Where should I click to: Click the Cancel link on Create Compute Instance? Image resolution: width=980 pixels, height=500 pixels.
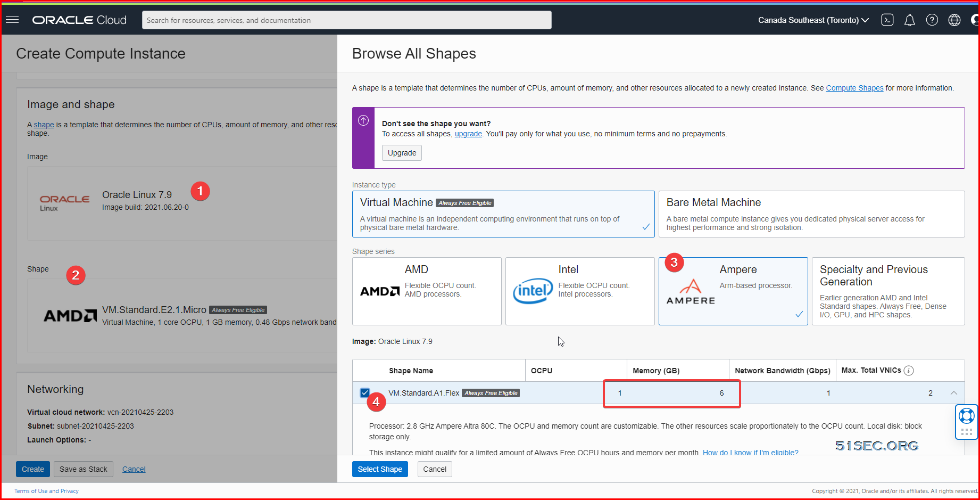[x=134, y=469]
